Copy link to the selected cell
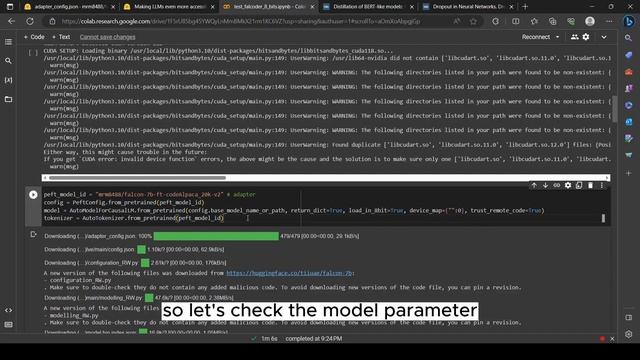640x360 pixels. click(557, 185)
